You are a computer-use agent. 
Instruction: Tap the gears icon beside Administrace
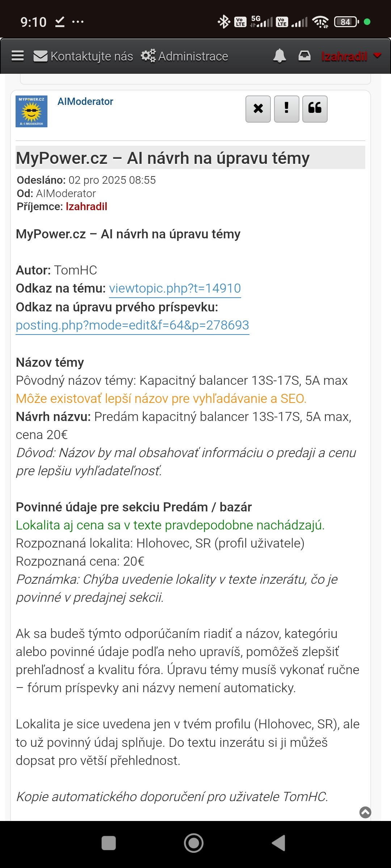pos(148,56)
